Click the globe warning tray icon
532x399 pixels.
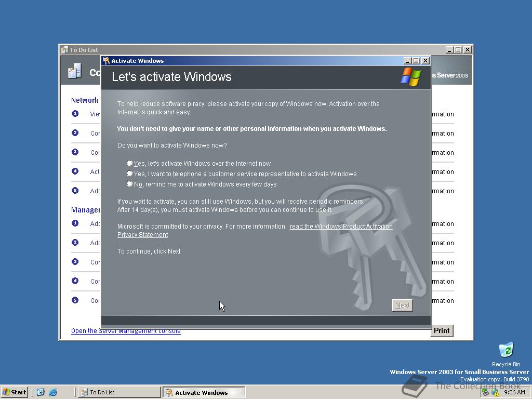click(x=495, y=393)
